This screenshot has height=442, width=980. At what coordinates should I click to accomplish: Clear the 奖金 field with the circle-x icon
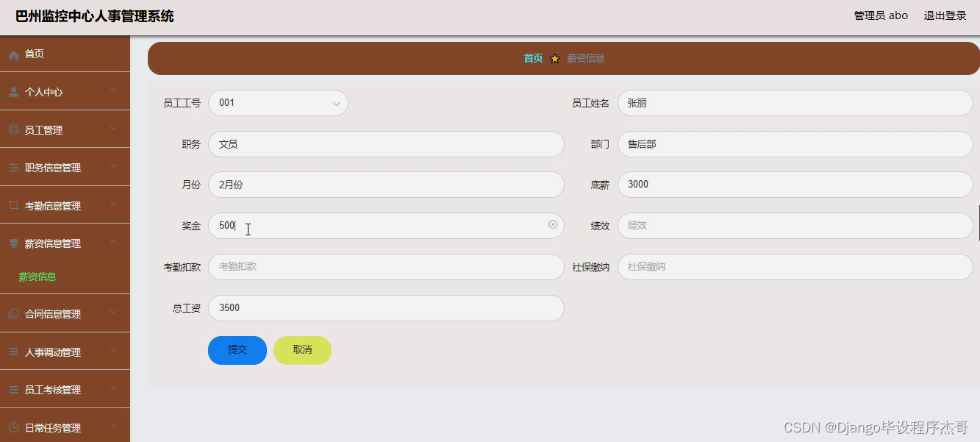[553, 225]
